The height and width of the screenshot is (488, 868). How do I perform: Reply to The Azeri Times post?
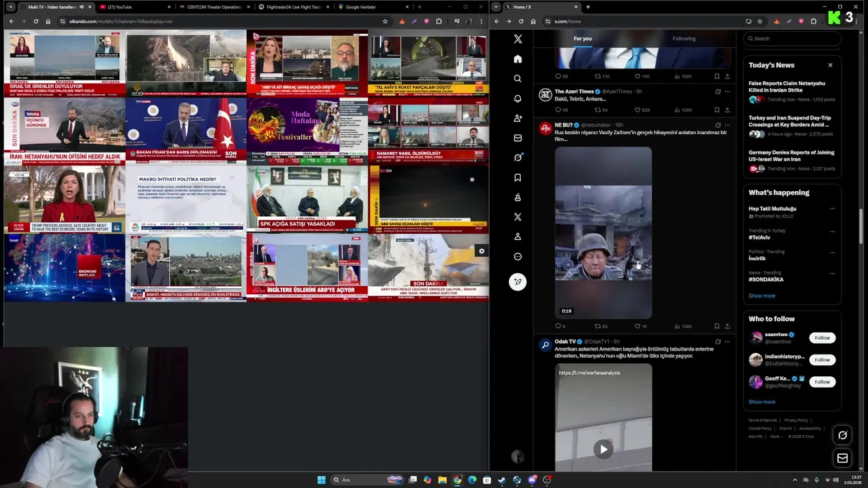point(561,110)
